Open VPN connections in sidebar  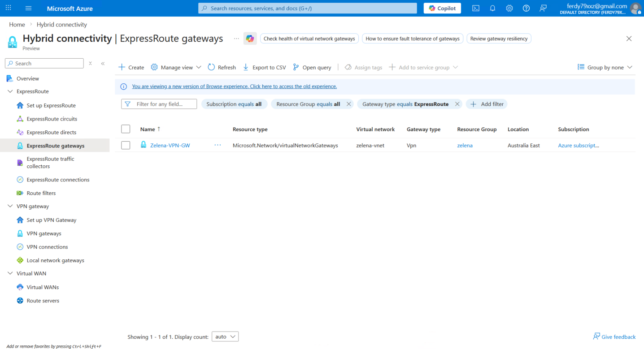(47, 247)
